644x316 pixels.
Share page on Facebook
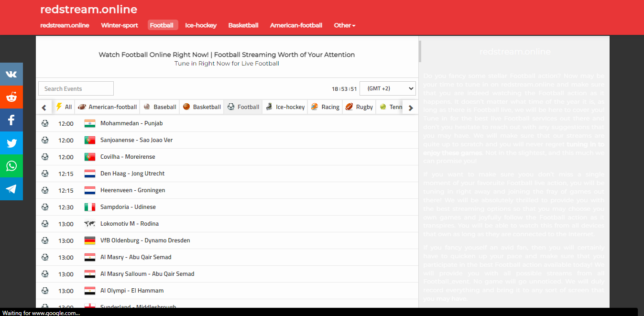pos(11,120)
